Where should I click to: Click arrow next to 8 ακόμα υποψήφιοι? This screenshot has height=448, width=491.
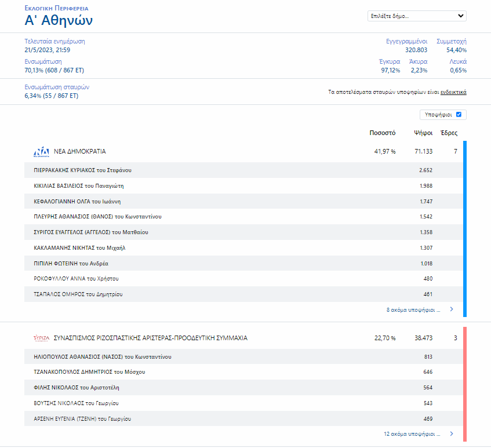[x=452, y=309]
